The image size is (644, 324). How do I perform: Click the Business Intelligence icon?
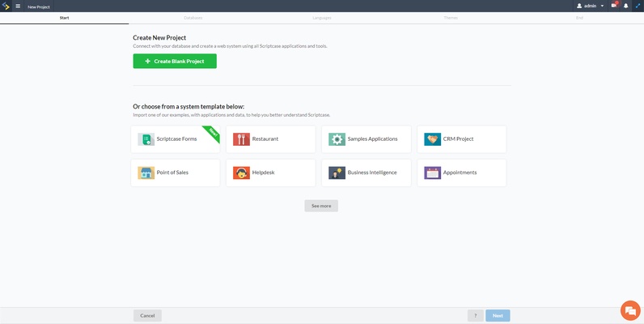(x=337, y=173)
